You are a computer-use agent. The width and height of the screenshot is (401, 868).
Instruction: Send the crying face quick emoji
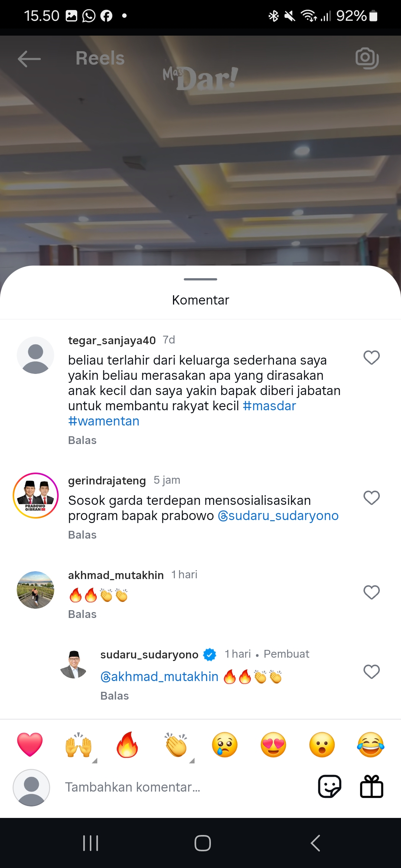click(225, 744)
